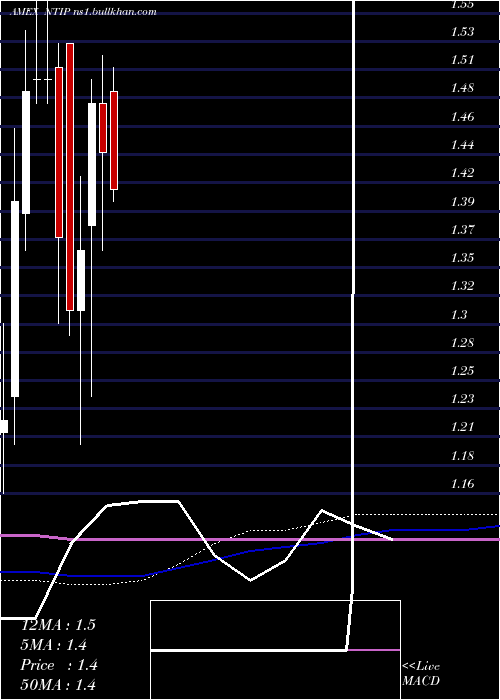Screen dimensions: 500x700
Task: Click the Price : 1.4 legend entry
Action: click(x=59, y=665)
